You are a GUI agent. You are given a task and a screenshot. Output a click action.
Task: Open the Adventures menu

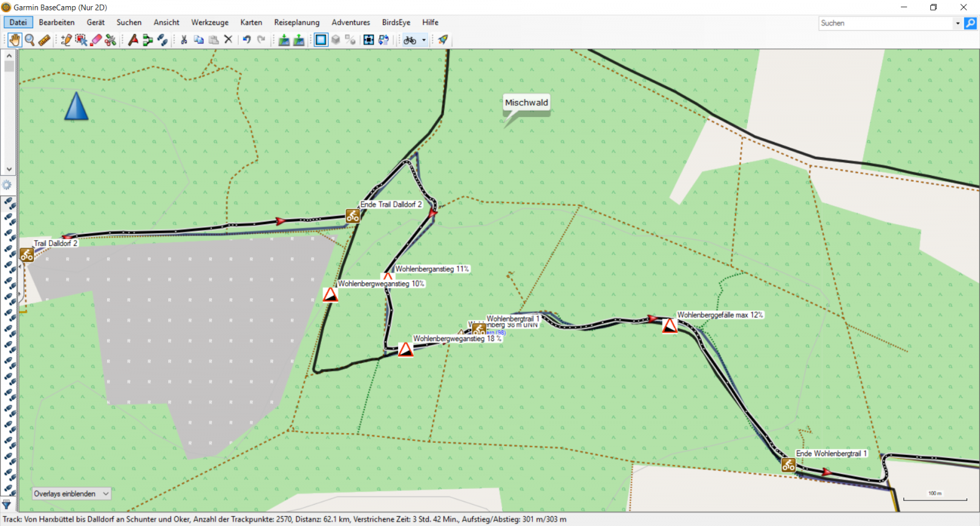[x=351, y=23]
